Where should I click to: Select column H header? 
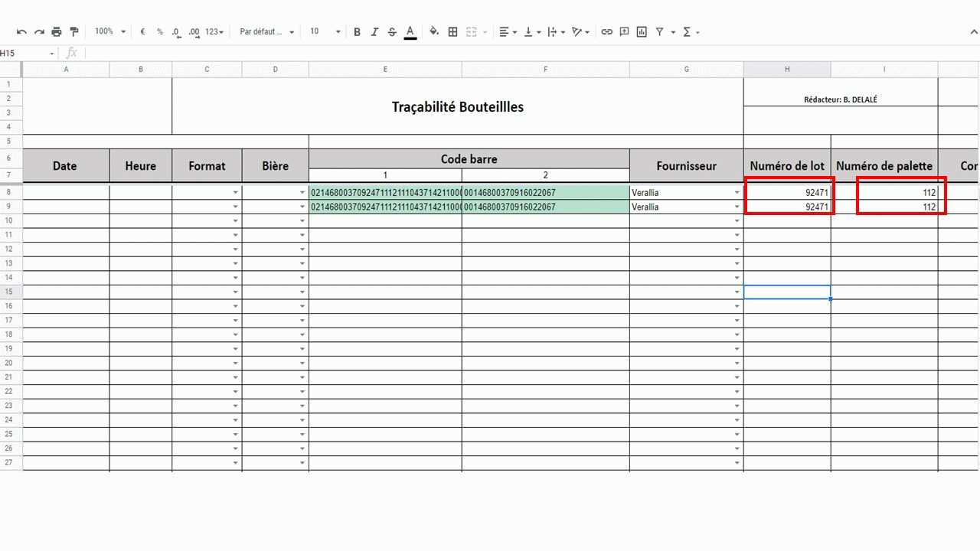tap(787, 70)
